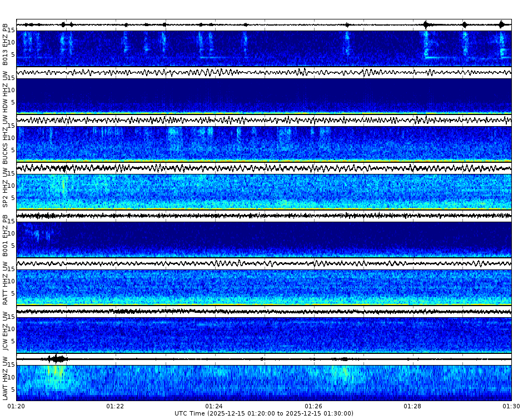The width and height of the screenshot is (528, 420).
Task: Click the SP2 HHZ UW station label
Action: click(x=6, y=186)
